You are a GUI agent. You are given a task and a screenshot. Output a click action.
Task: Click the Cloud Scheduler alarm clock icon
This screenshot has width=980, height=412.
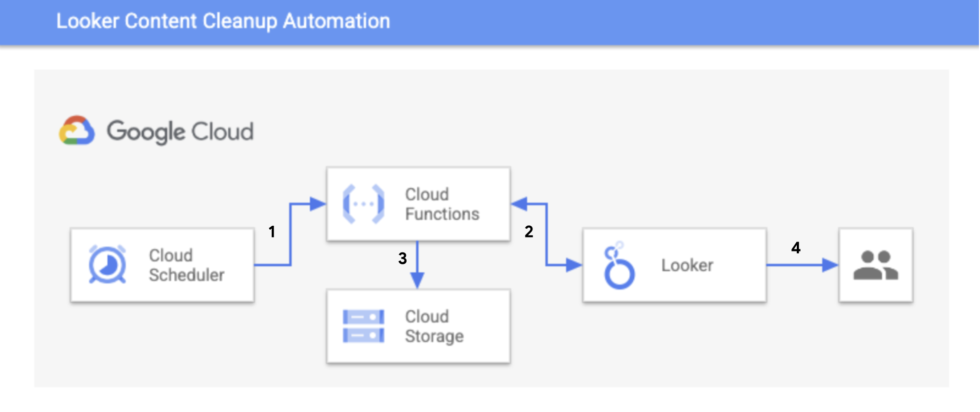[107, 265]
